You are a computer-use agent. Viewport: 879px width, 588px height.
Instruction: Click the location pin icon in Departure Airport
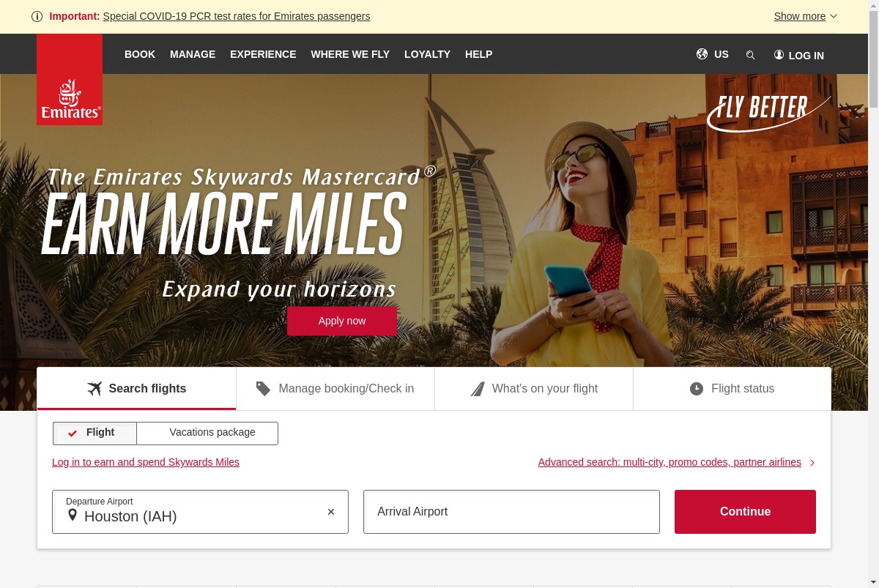(x=73, y=516)
